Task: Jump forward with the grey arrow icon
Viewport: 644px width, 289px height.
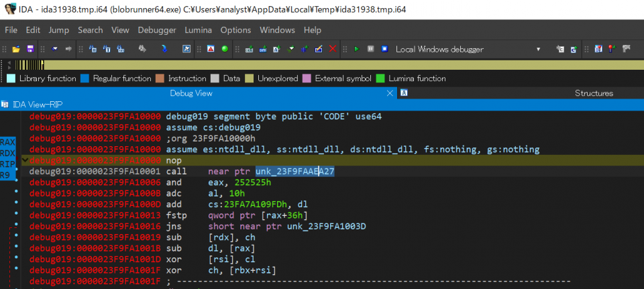Action: pyautogui.click(x=68, y=49)
